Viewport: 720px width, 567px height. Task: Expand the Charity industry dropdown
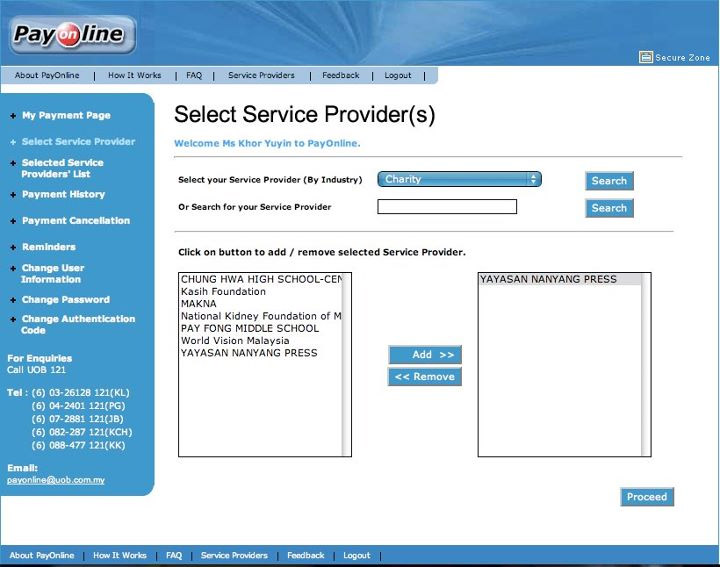point(460,179)
